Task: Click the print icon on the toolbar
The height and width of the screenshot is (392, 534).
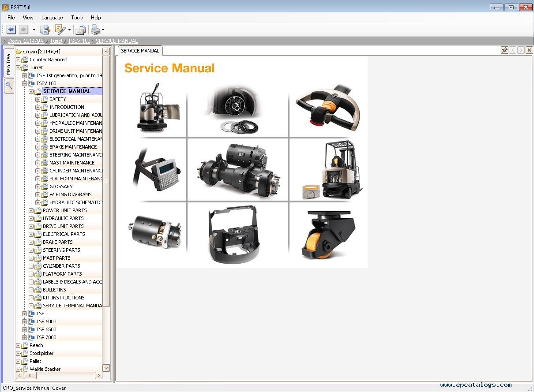Action: point(95,30)
